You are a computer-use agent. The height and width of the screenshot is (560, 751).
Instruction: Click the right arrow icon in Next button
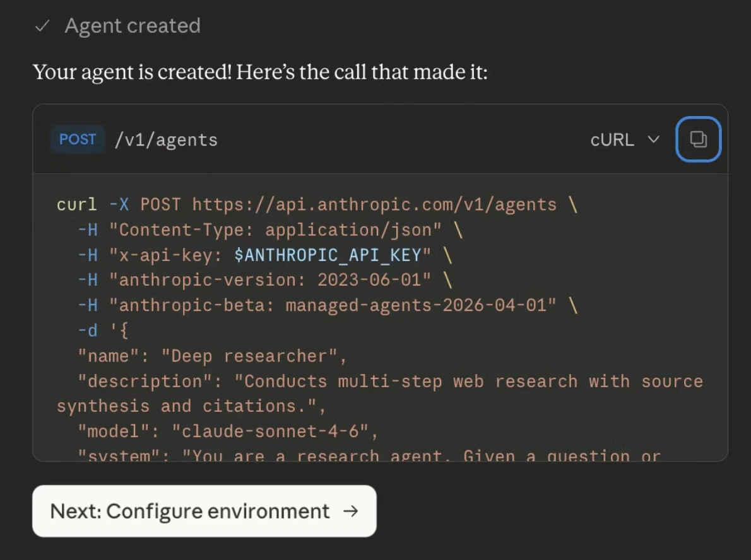(351, 511)
